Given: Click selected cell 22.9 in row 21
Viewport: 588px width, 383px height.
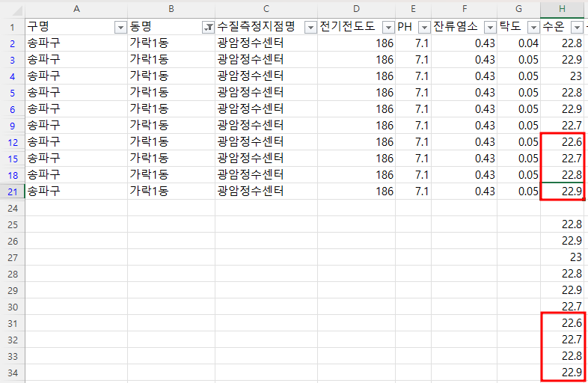Looking at the screenshot, I should coord(572,191).
